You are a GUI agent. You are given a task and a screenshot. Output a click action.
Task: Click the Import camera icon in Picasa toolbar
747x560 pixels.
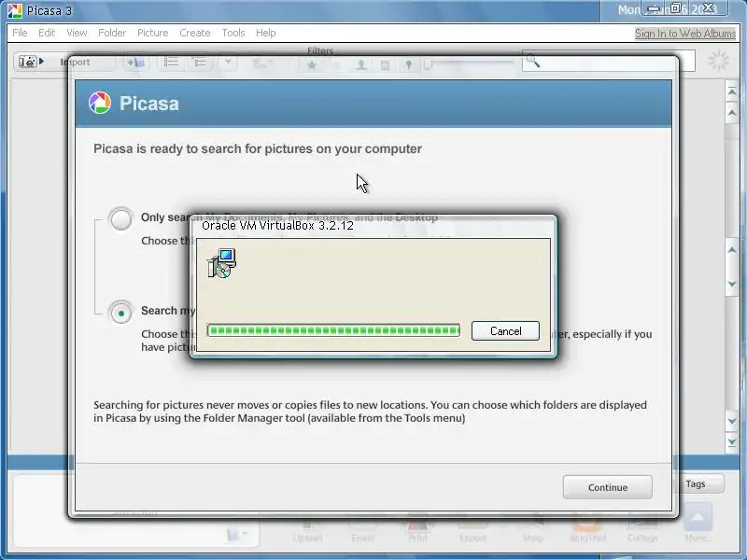(x=31, y=62)
